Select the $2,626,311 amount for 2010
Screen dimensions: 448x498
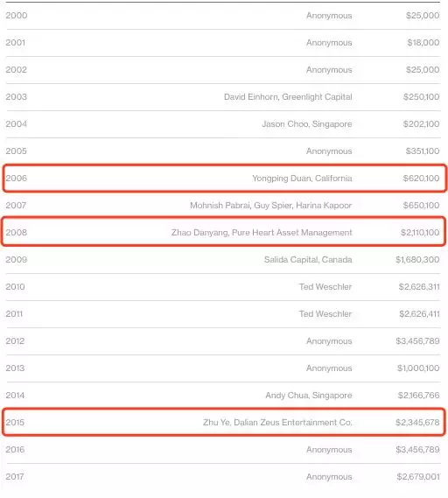[419, 287]
